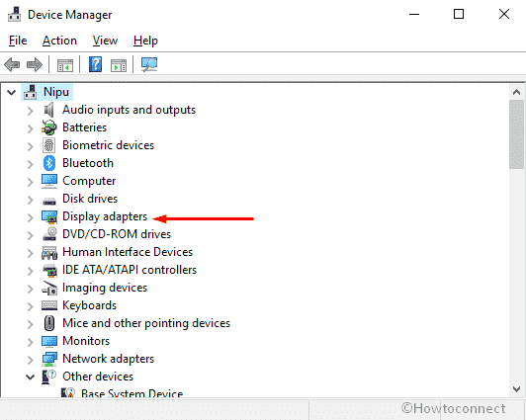Expand the Display adapters node

point(31,217)
